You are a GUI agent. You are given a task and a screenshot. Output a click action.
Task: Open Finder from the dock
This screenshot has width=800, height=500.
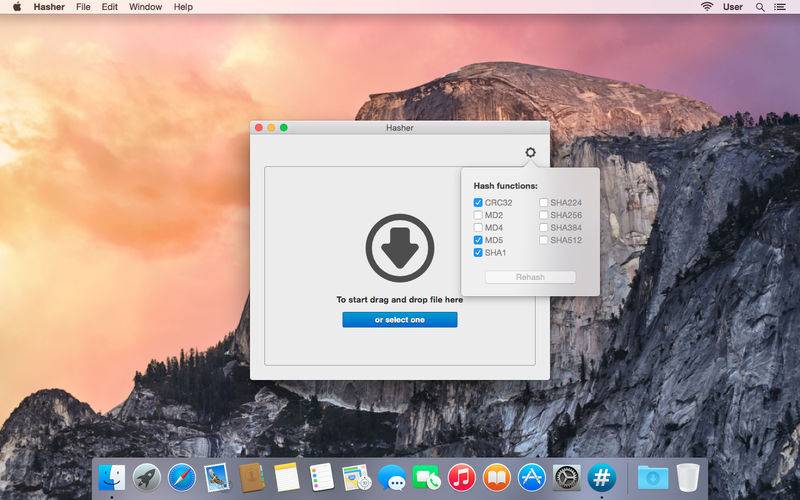tap(112, 477)
